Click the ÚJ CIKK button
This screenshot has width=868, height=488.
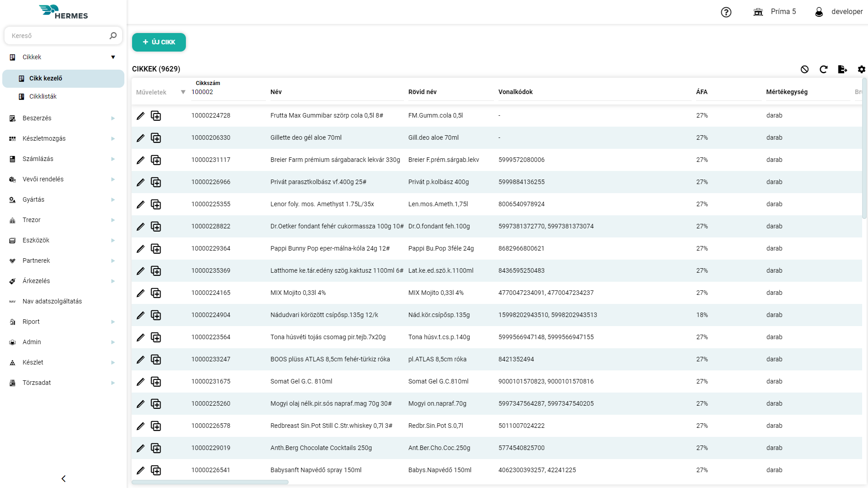(159, 42)
